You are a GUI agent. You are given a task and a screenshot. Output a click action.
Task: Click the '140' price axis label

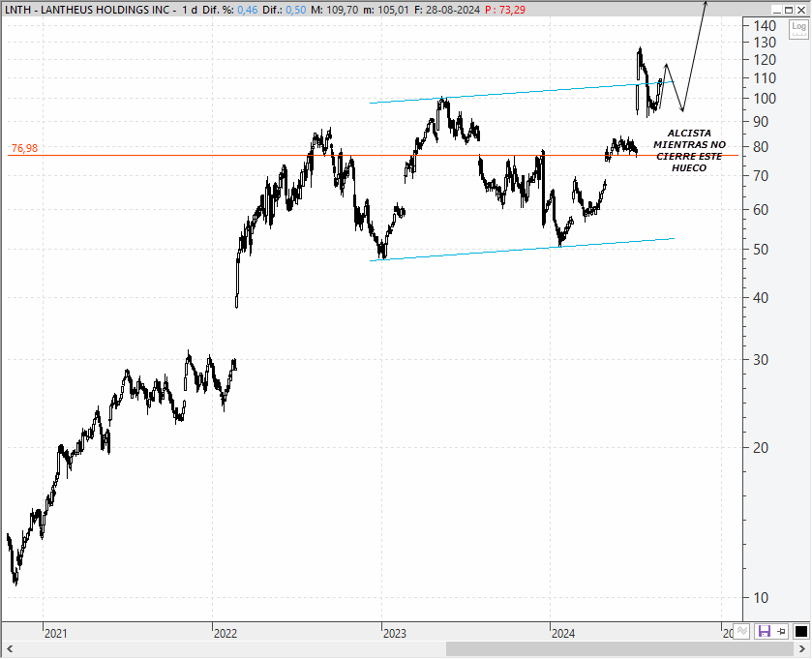[765, 26]
